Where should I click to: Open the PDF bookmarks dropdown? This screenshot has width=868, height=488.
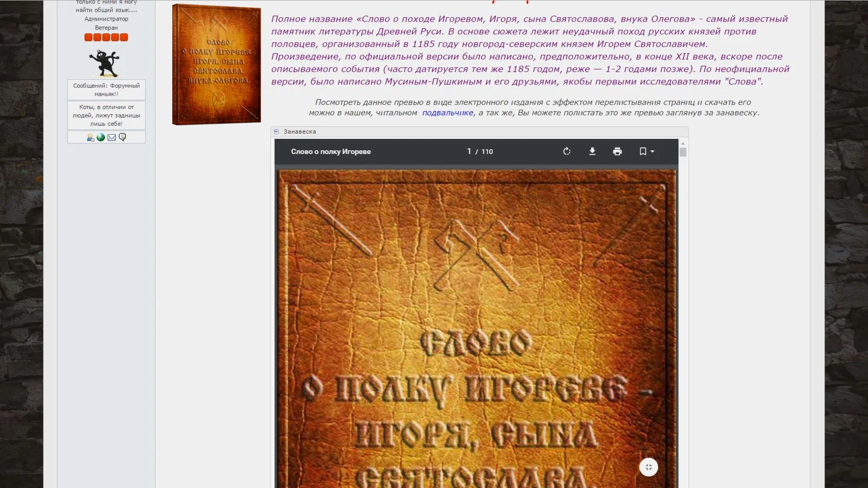coord(647,151)
